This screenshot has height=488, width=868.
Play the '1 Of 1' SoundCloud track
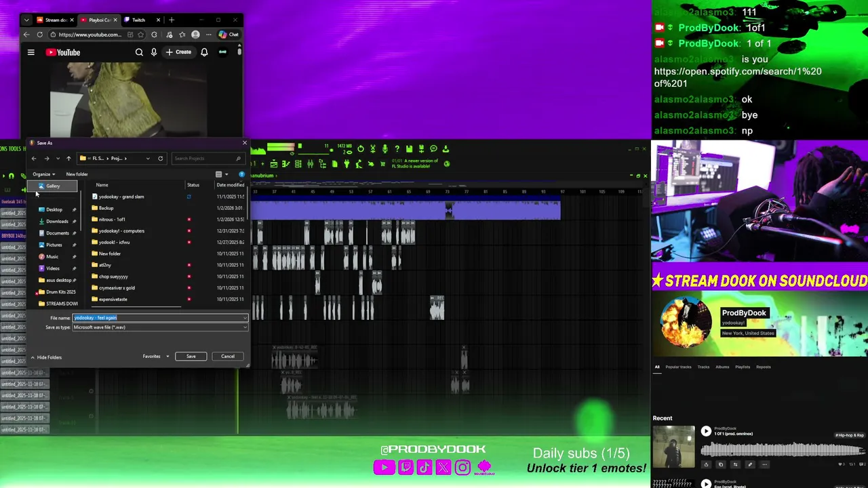706,431
